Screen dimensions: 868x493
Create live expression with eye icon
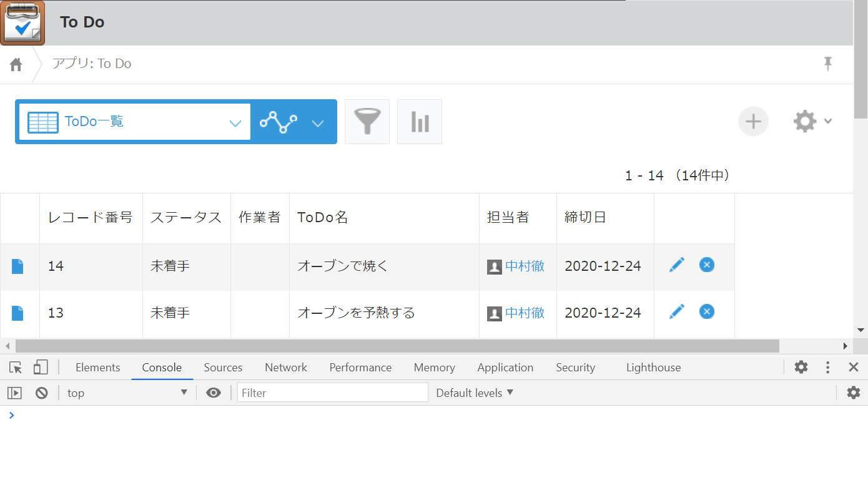pos(214,393)
